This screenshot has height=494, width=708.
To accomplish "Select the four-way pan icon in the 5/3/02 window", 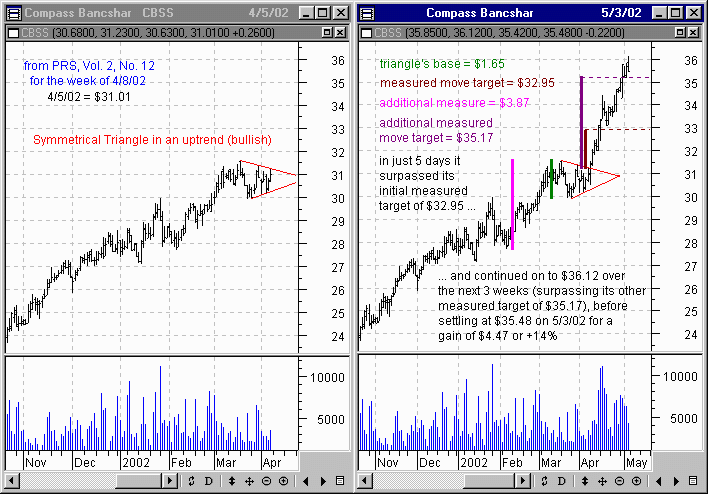I will (x=602, y=481).
